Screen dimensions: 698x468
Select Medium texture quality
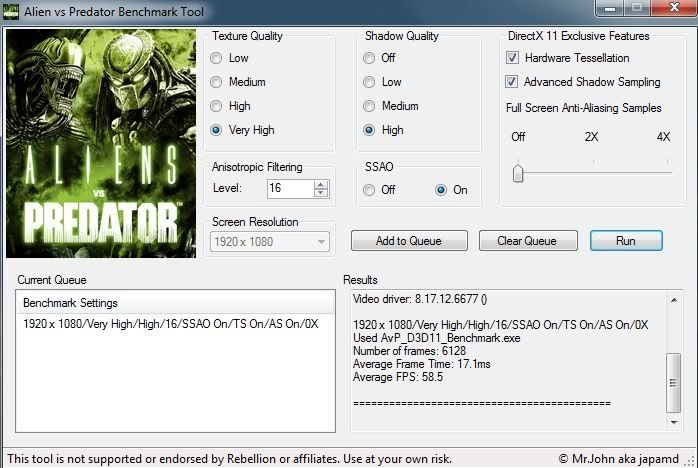tap(216, 82)
